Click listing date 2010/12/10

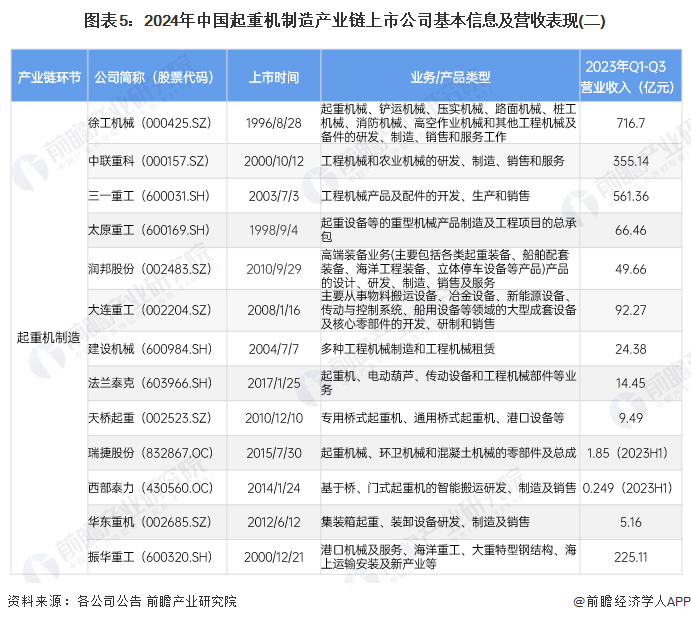[x=274, y=418]
